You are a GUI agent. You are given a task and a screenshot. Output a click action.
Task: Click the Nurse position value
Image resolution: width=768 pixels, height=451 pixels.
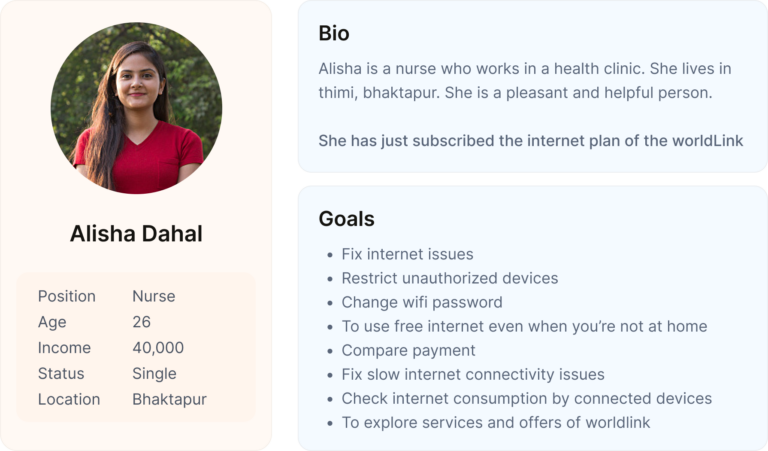pos(154,296)
